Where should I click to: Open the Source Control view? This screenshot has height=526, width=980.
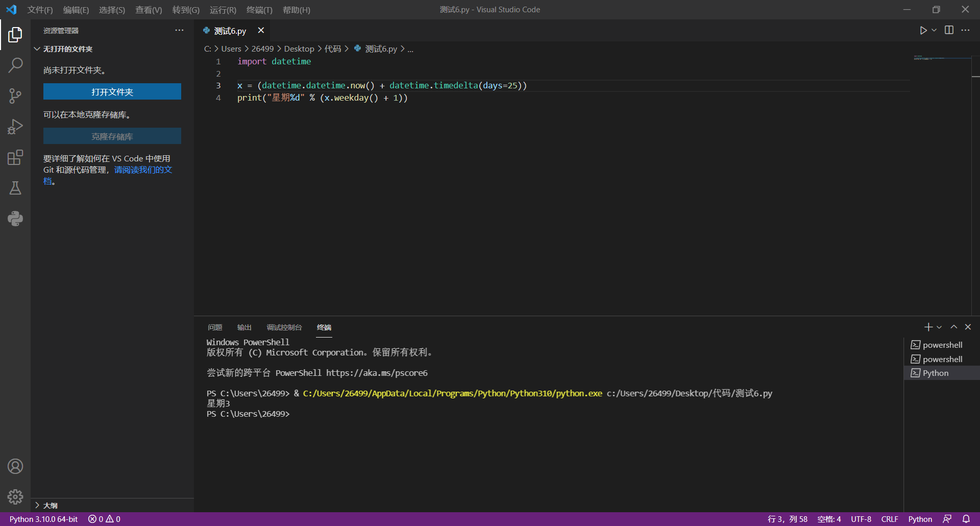15,96
